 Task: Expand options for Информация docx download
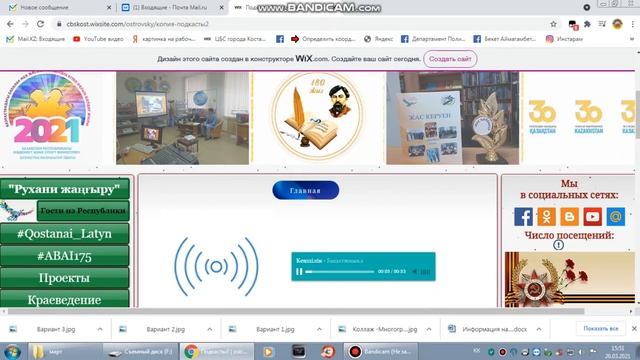tap(539, 329)
